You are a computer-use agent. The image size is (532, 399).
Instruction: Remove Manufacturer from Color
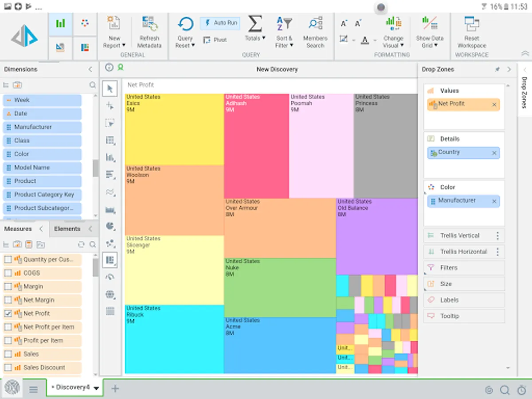(494, 201)
